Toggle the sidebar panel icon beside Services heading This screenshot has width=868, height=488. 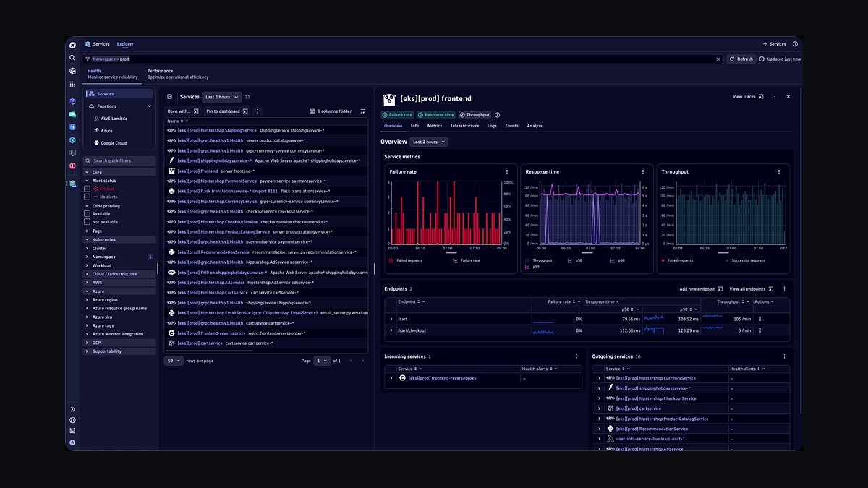pyautogui.click(x=170, y=97)
